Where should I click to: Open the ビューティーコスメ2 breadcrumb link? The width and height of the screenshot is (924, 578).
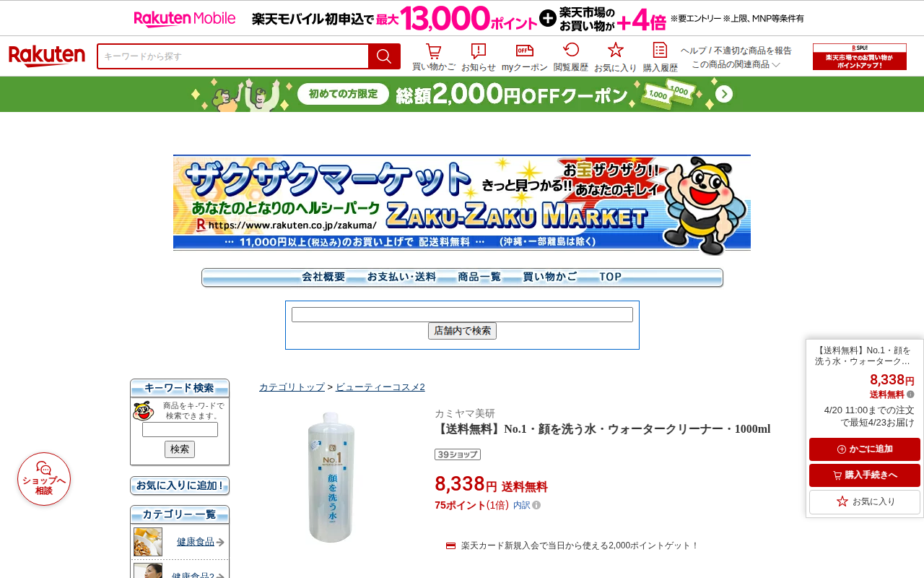(380, 387)
